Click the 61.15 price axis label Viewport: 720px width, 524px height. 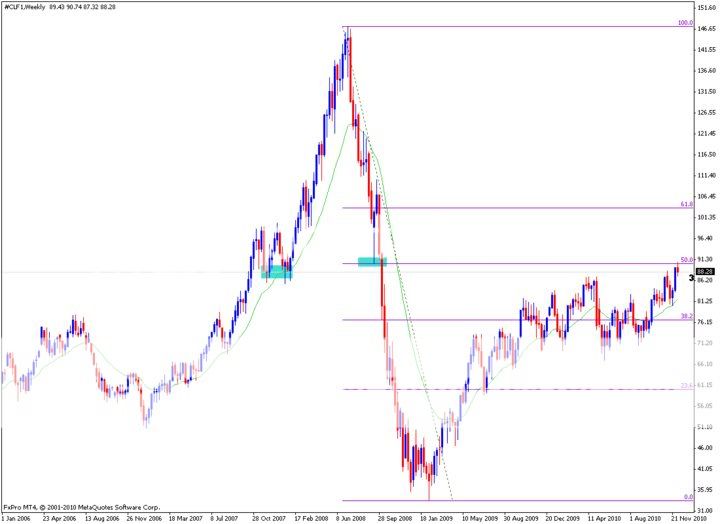tap(706, 385)
